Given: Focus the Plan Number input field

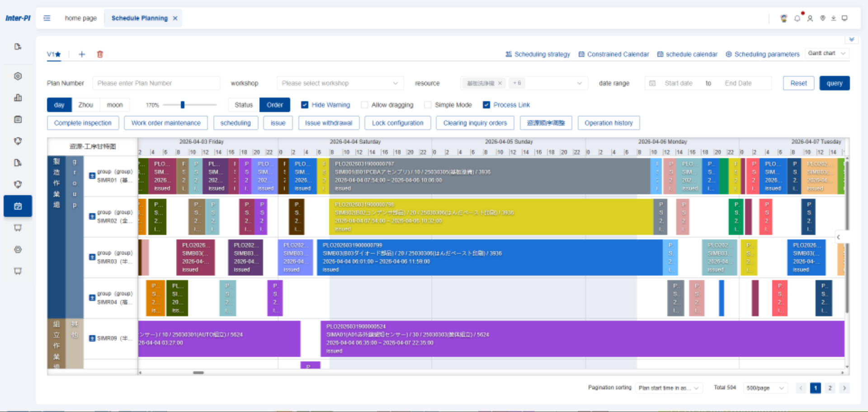Looking at the screenshot, I should point(156,83).
